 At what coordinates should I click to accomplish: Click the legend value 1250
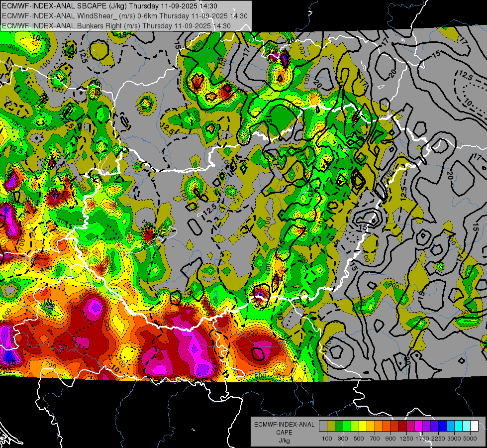[x=406, y=439]
